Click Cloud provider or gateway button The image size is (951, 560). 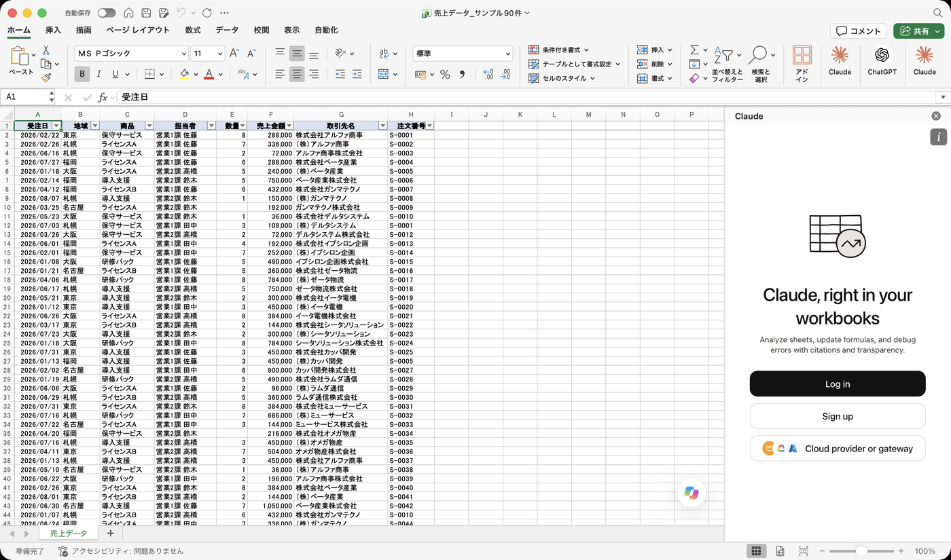pyautogui.click(x=838, y=449)
